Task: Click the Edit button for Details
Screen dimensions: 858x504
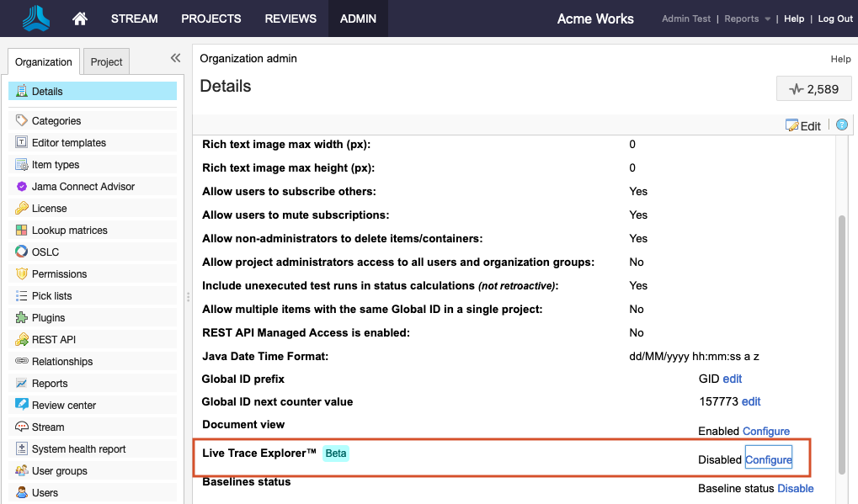Action: pyautogui.click(x=803, y=126)
